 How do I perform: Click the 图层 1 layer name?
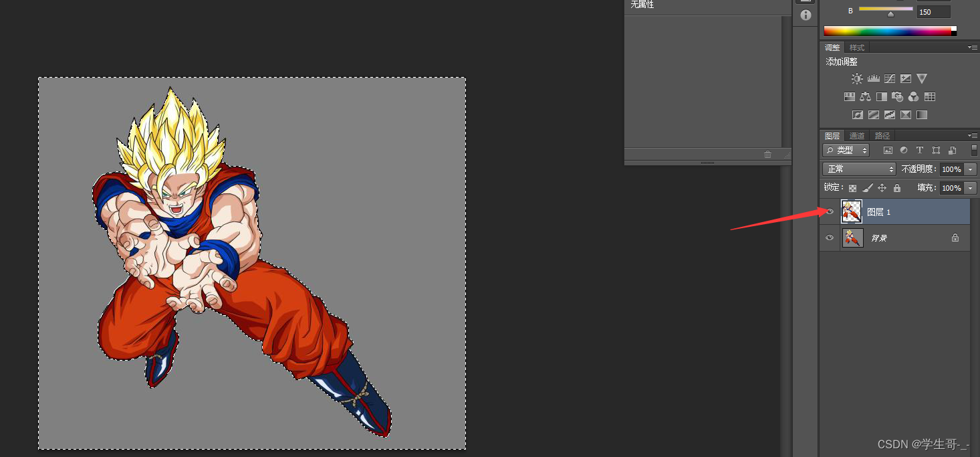coord(879,212)
